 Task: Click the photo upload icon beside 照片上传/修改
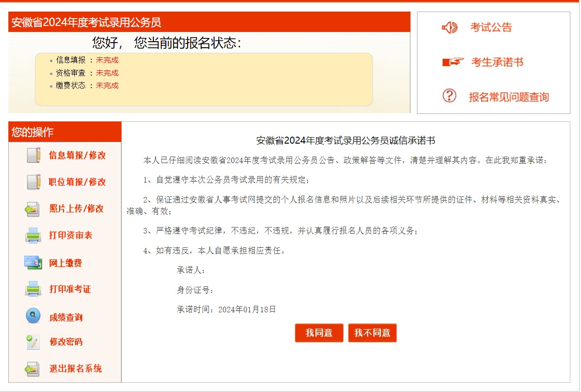[x=32, y=209]
